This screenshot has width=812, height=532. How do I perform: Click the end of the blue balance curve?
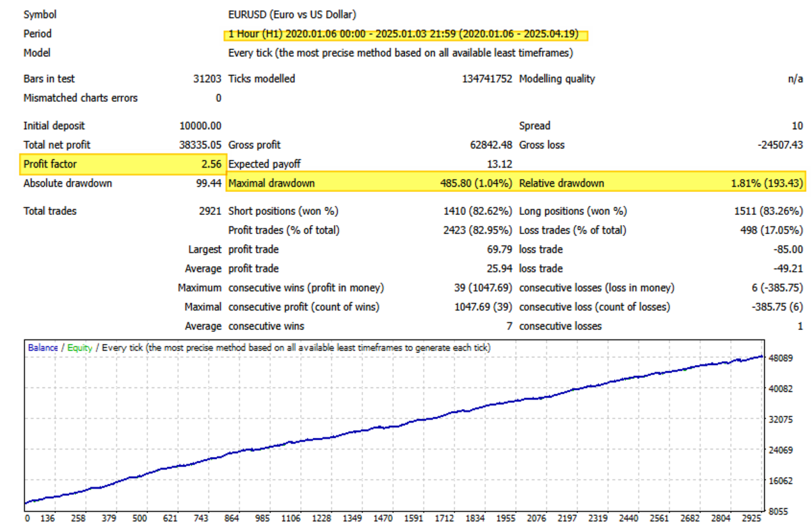point(762,356)
